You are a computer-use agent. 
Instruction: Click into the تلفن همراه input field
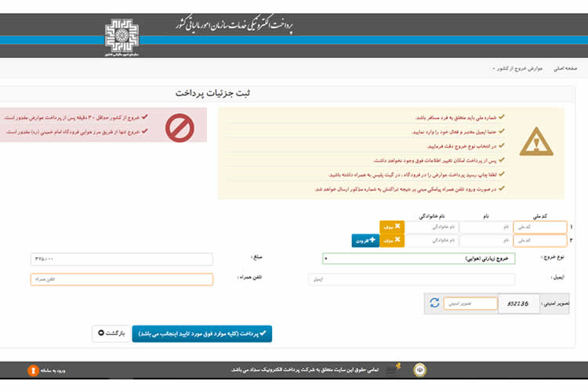[x=122, y=279]
